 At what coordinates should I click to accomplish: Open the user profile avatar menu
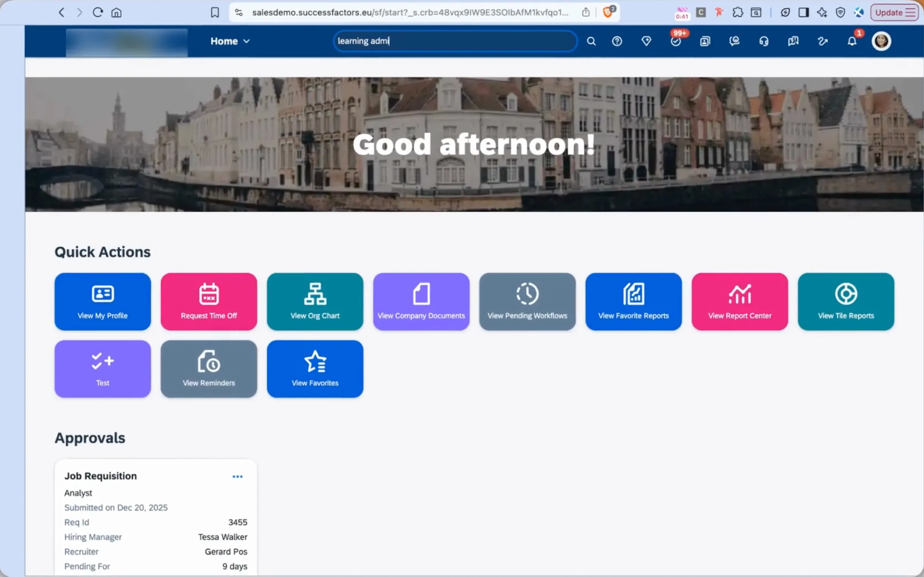click(881, 41)
